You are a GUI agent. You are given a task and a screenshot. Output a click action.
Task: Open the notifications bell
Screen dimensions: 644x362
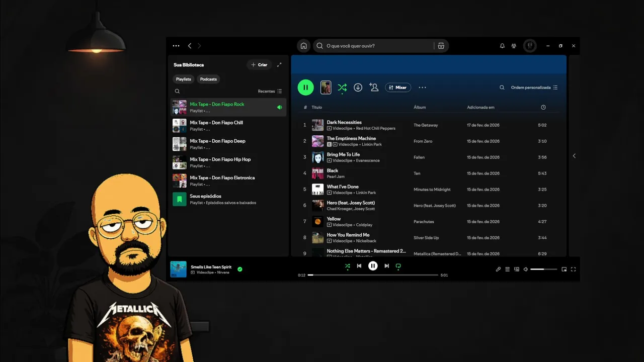502,46
